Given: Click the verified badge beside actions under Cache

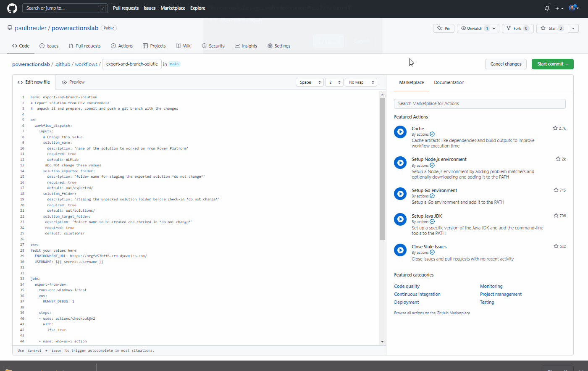Looking at the screenshot, I should coord(432,134).
